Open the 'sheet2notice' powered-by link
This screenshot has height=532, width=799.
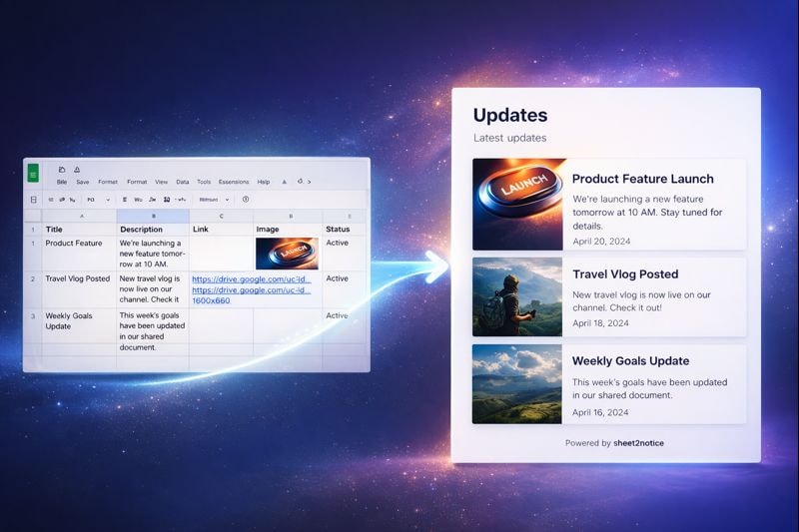click(638, 443)
